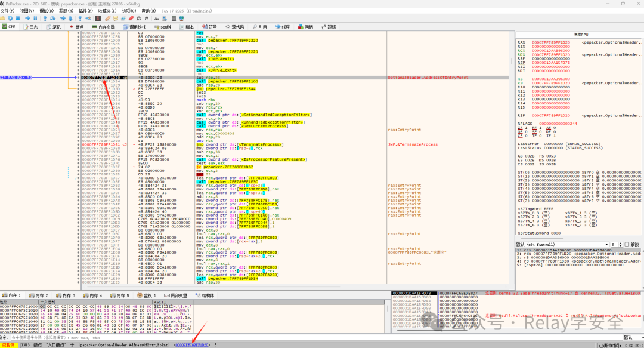Click the hash # toolbar icon
This screenshot has height=348, width=644.
(x=147, y=18)
